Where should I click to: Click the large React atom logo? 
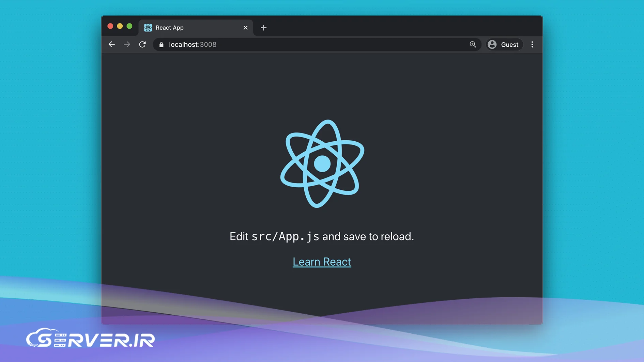322,164
